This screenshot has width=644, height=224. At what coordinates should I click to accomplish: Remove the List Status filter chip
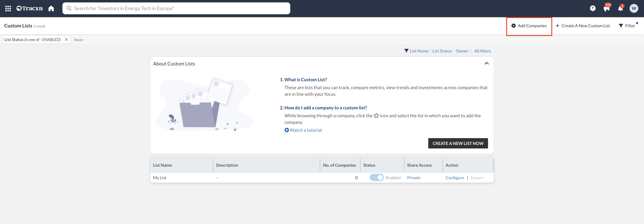tap(66, 40)
